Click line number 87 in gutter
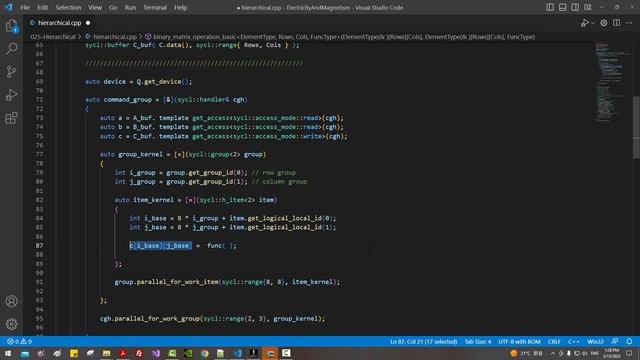 (x=39, y=245)
